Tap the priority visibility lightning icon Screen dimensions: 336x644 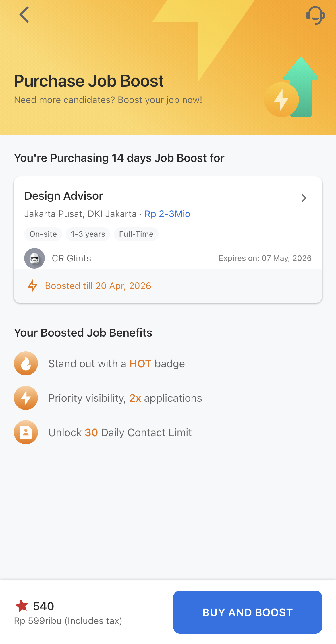coord(26,398)
